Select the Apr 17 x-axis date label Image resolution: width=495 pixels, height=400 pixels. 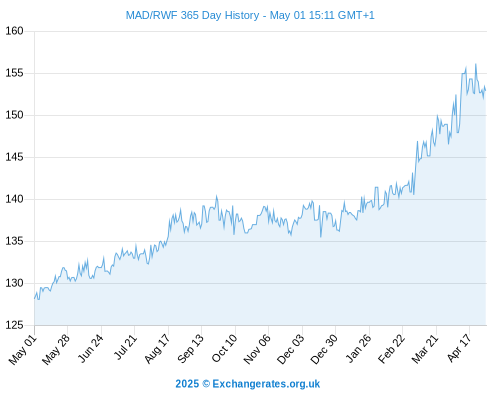(x=459, y=348)
